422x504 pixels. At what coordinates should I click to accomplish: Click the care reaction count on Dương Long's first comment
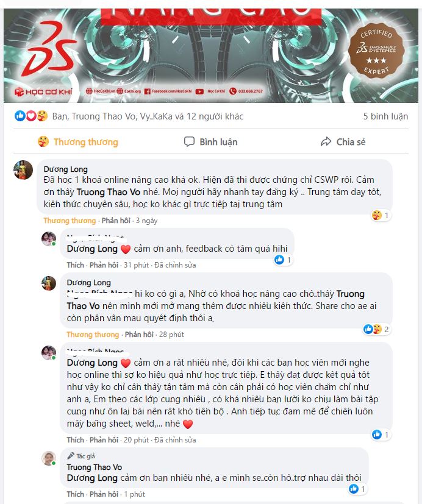tap(381, 215)
